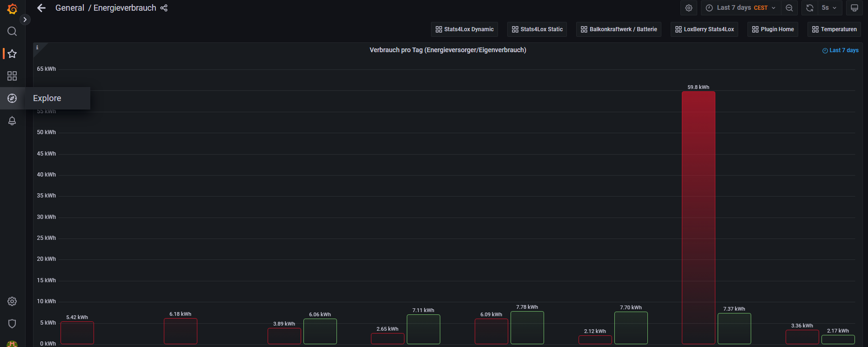Click the green 7.70 kWh bar

pos(631,328)
